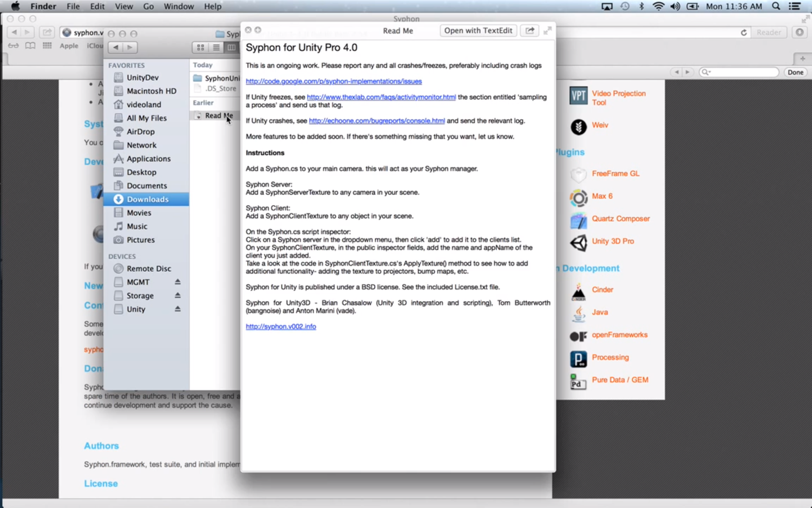Select Downloads in Finder sidebar
Viewport: 812px width, 508px height.
pos(146,199)
